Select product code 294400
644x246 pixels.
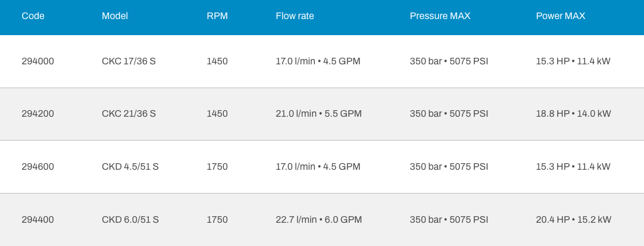click(37, 219)
